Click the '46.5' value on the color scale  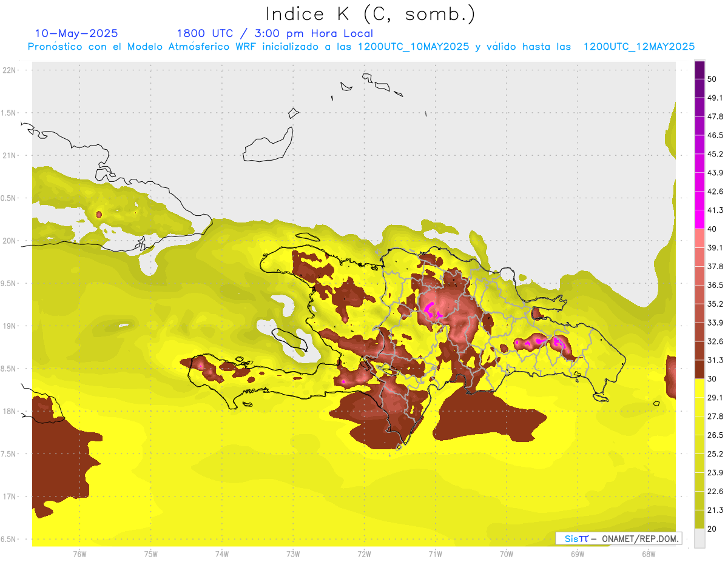click(715, 135)
